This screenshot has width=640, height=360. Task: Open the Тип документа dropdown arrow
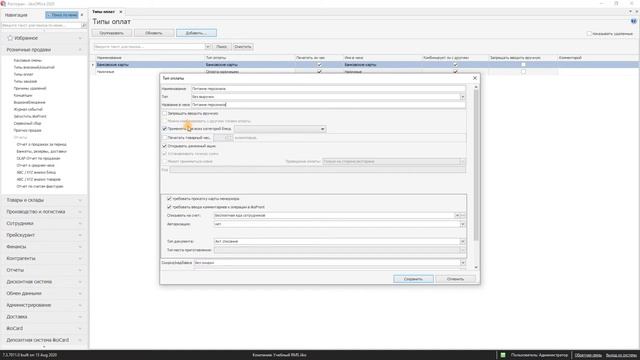tap(462, 242)
